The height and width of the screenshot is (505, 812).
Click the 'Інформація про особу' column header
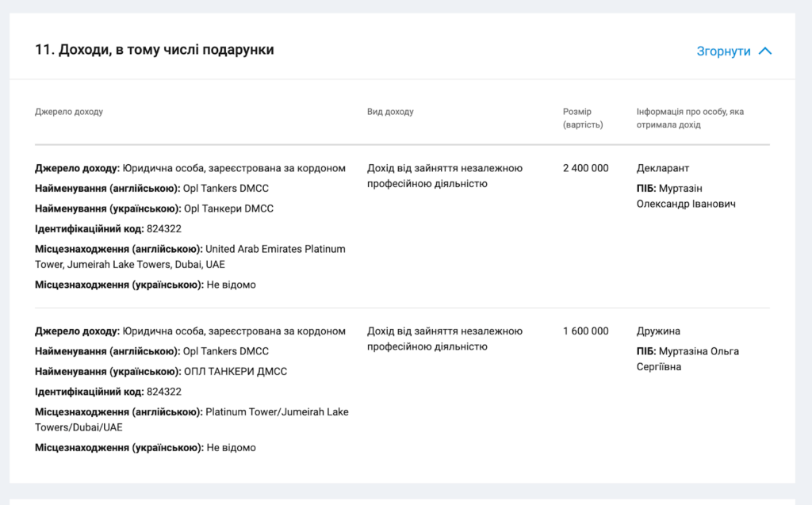(x=690, y=118)
